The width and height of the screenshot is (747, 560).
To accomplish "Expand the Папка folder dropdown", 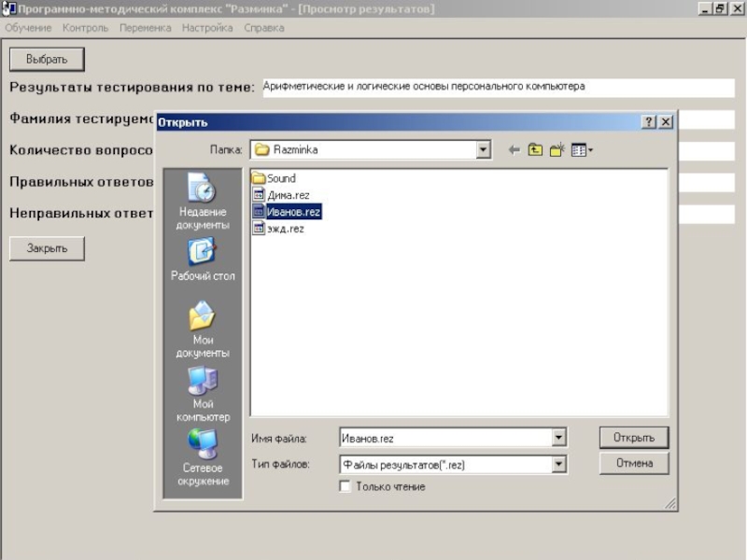I will click(x=483, y=149).
